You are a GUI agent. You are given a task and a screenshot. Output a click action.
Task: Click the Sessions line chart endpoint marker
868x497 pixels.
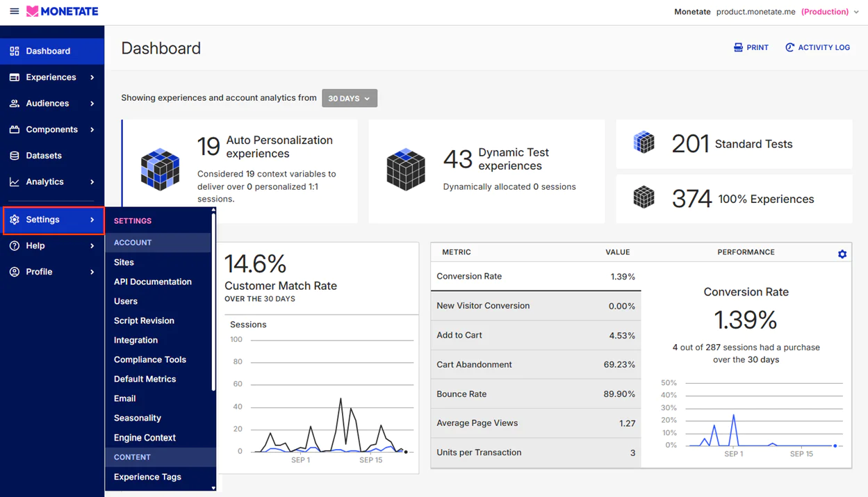pyautogui.click(x=406, y=451)
